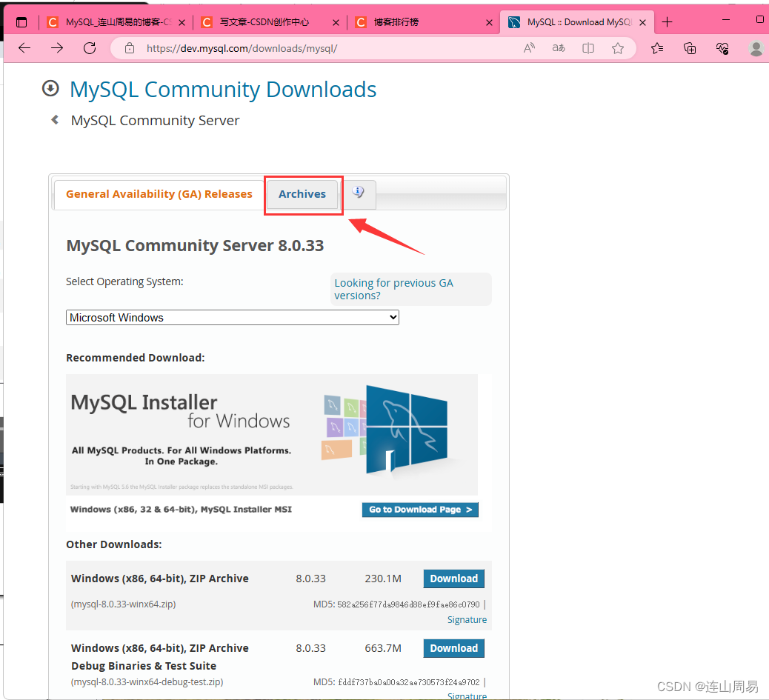Open a new browser tab
Image resolution: width=769 pixels, height=700 pixels.
667,22
